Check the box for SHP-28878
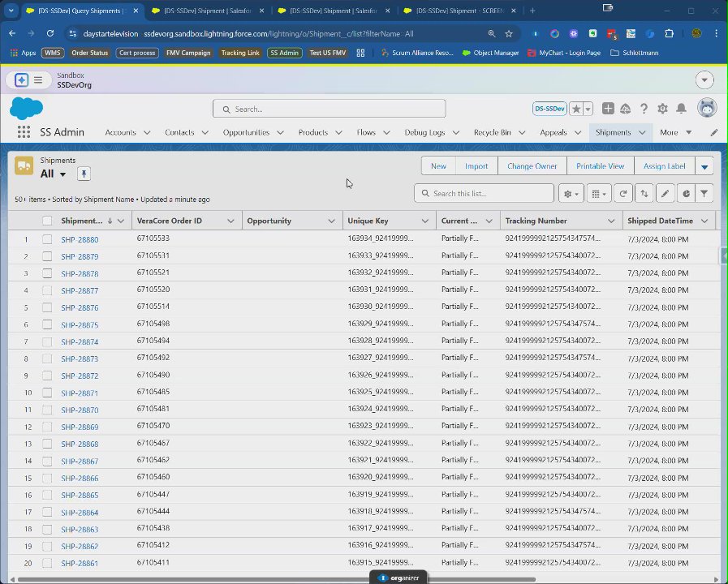Screen dimensions: 728x584 point(47,273)
